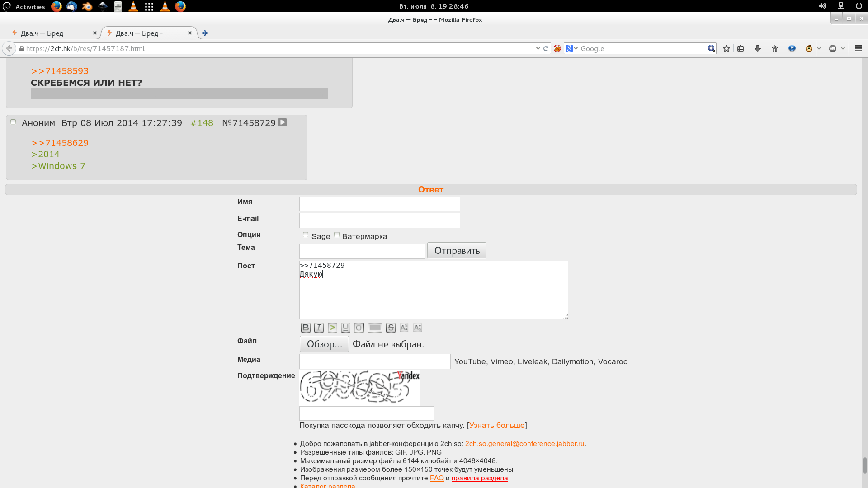The height and width of the screenshot is (488, 868).
Task: Click the spoiler formatting button
Action: (x=375, y=328)
